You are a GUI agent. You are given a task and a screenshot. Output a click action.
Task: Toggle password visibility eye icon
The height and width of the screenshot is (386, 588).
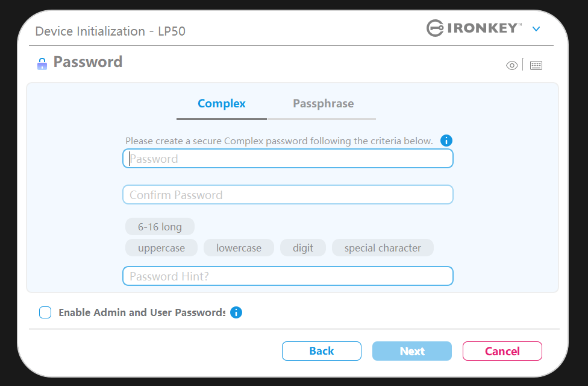click(x=511, y=66)
